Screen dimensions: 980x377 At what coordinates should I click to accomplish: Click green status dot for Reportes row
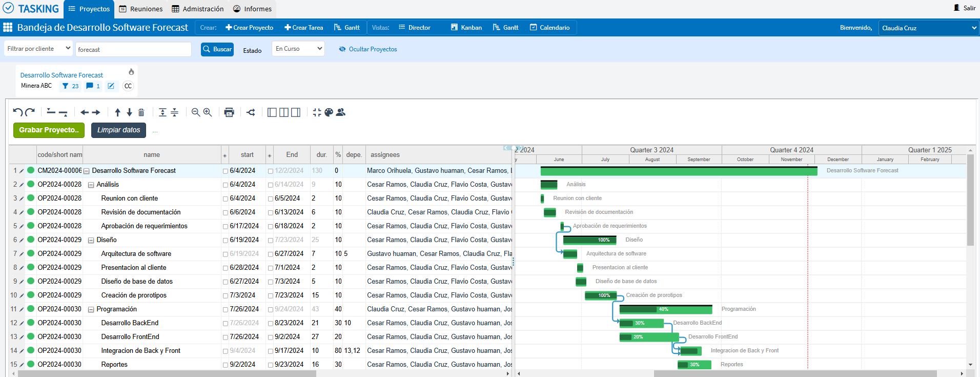(x=31, y=364)
